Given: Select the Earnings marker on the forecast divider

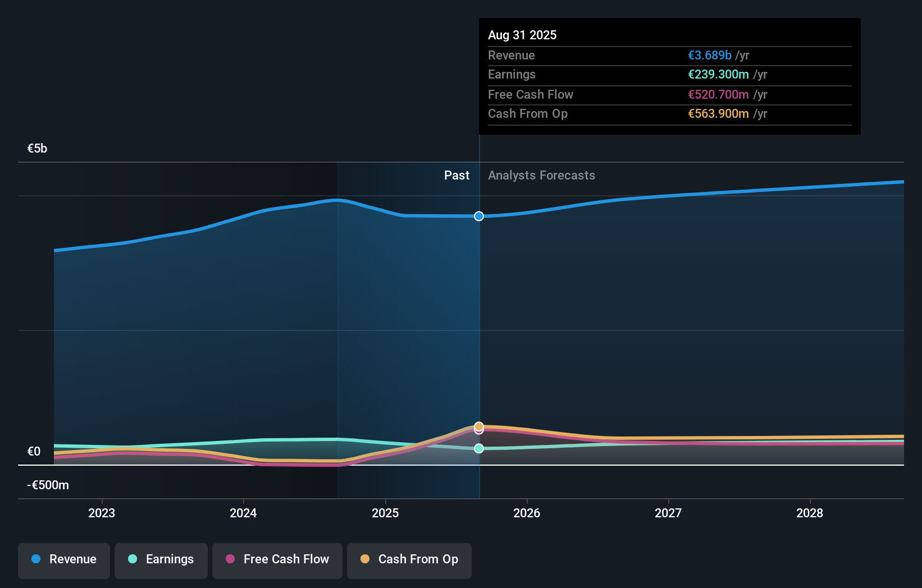Looking at the screenshot, I should click(x=478, y=448).
